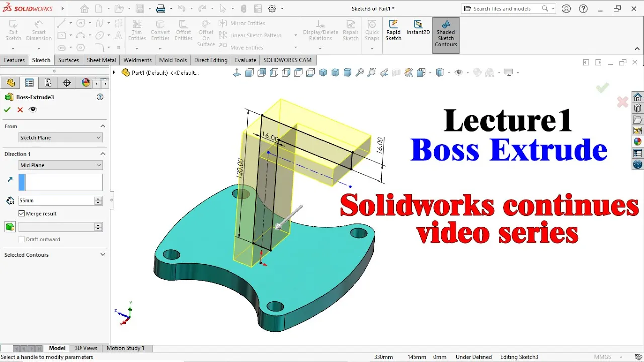Expand the Selected Contours section
This screenshot has width=644, height=362.
tap(103, 255)
